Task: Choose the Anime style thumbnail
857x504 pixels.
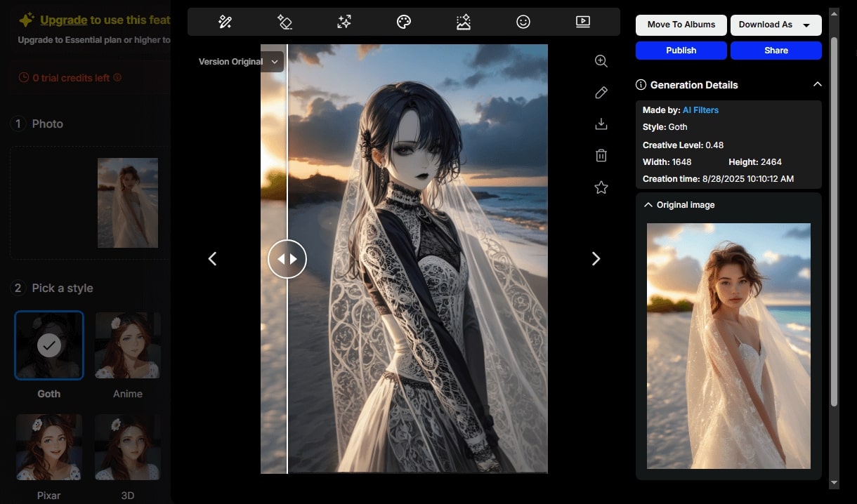Action: (x=128, y=345)
